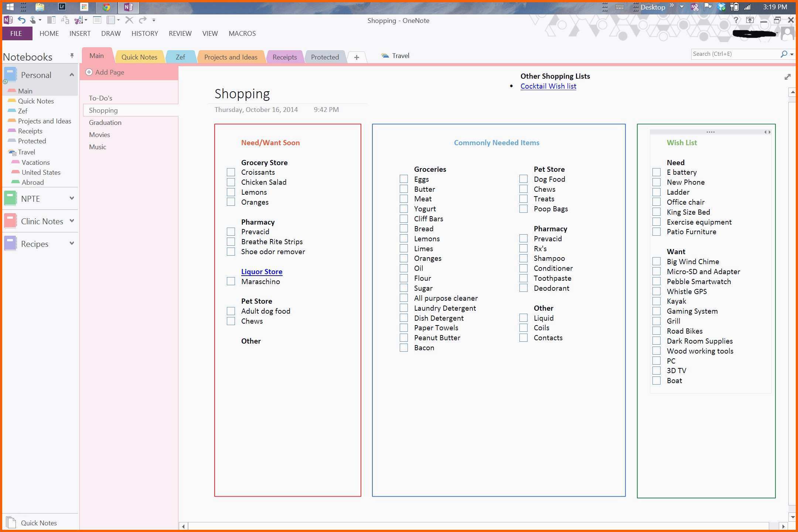Expand the Recipes notebook chevron
798x532 pixels.
point(72,243)
